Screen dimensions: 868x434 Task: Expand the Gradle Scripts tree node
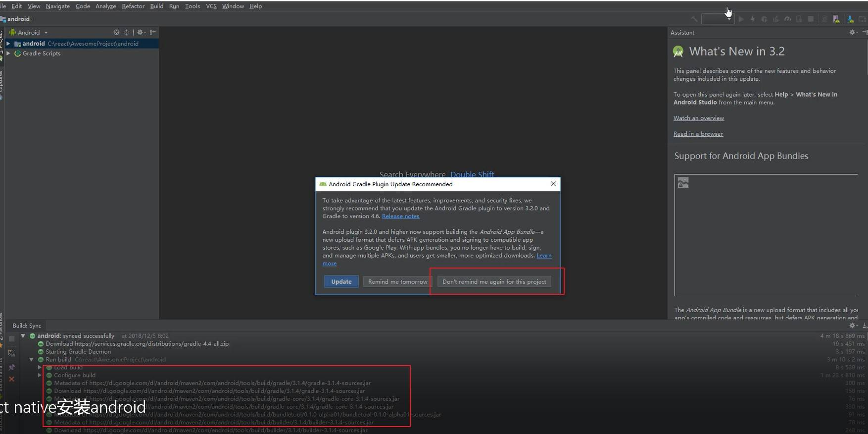pos(8,53)
